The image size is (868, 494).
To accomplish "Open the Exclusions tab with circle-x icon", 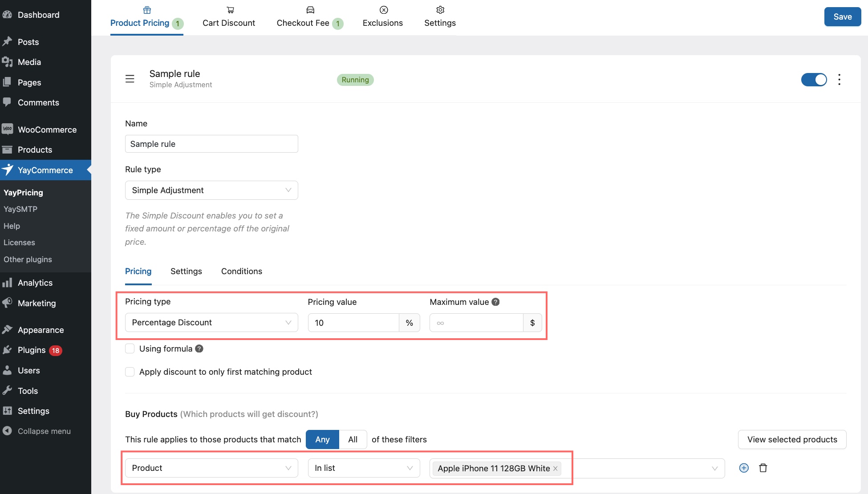I will [382, 17].
